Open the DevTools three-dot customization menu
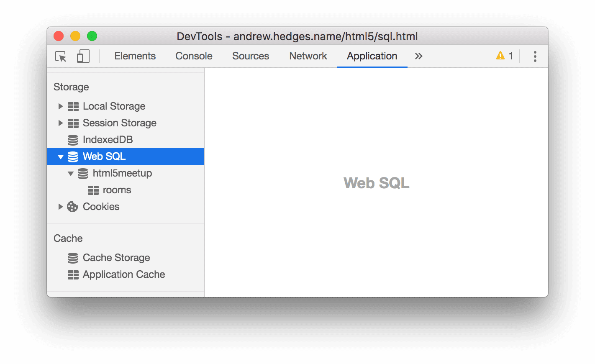Image resolution: width=595 pixels, height=364 pixels. (x=534, y=56)
